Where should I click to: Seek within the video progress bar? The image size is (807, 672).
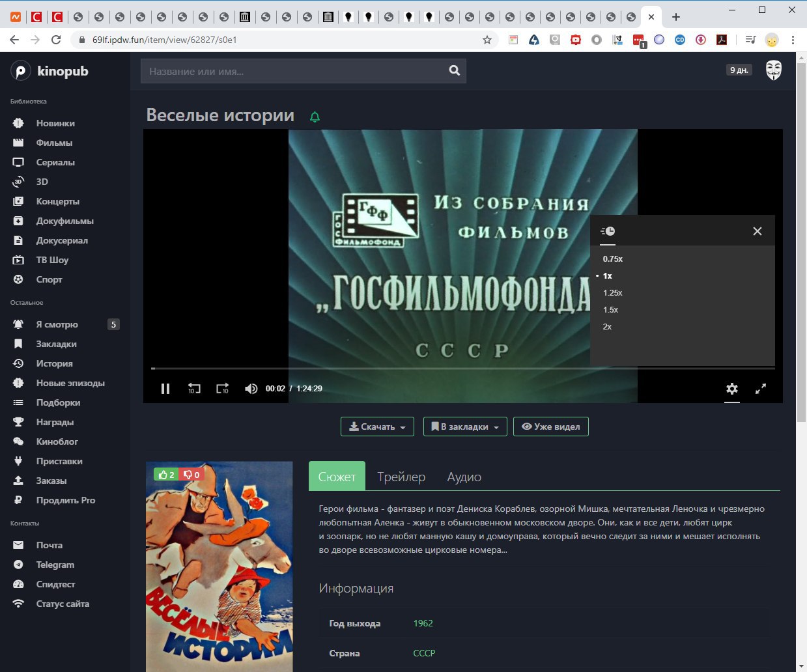(x=462, y=369)
